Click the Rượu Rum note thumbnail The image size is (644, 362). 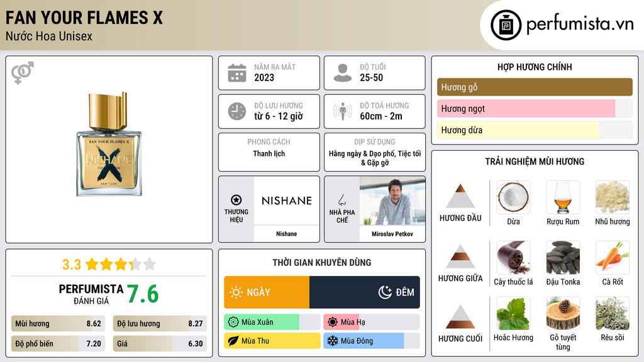[562, 197]
